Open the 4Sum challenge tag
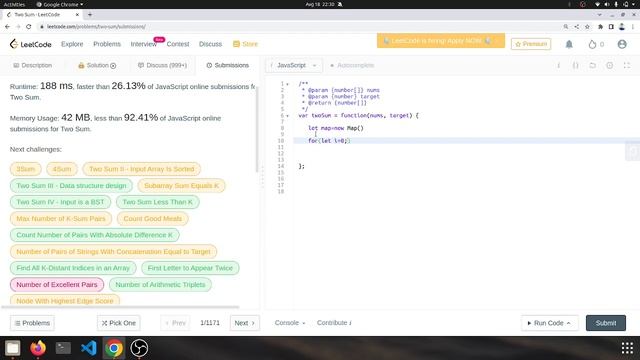640x360 pixels. click(62, 169)
